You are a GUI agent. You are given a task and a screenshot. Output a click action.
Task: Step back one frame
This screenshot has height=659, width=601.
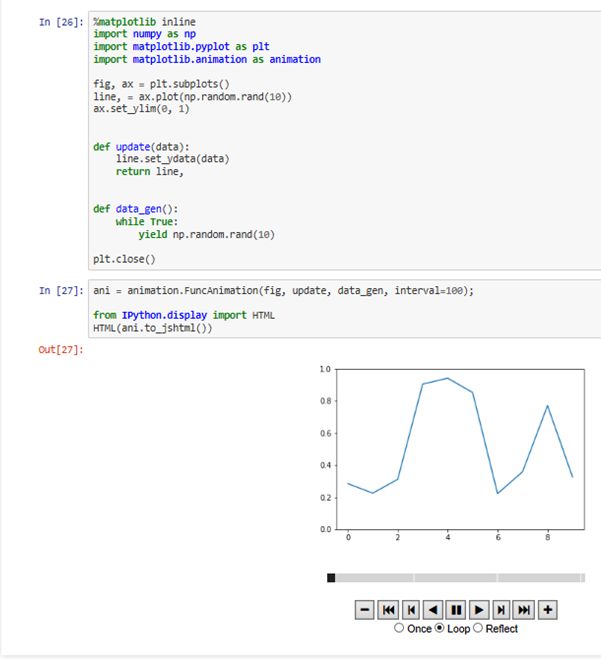[x=411, y=609]
